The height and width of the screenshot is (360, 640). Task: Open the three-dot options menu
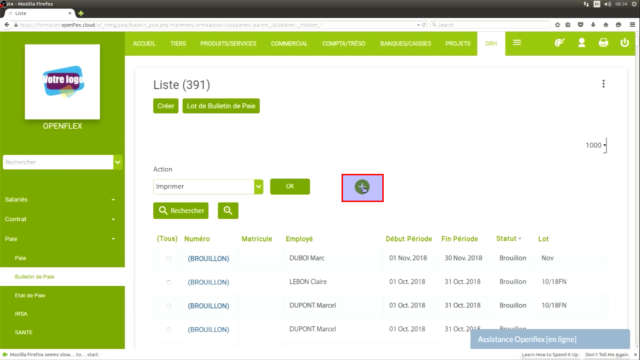tap(603, 84)
